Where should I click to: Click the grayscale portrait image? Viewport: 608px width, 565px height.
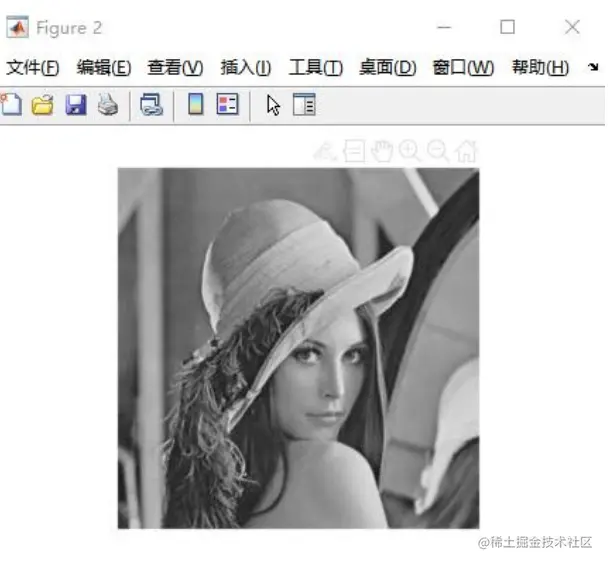[x=299, y=348]
